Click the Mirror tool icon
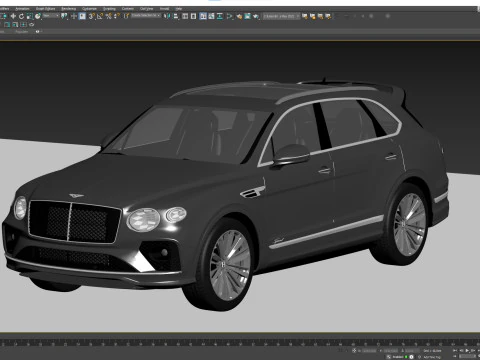The width and height of the screenshot is (480, 360). [x=167, y=16]
